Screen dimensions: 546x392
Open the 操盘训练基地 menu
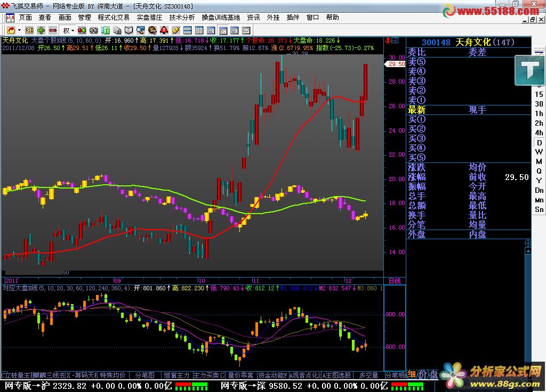click(221, 18)
